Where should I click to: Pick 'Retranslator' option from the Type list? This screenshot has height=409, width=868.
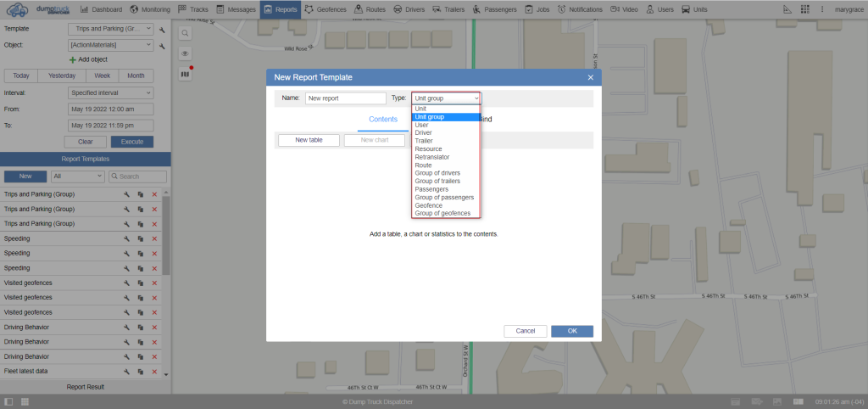(x=432, y=157)
